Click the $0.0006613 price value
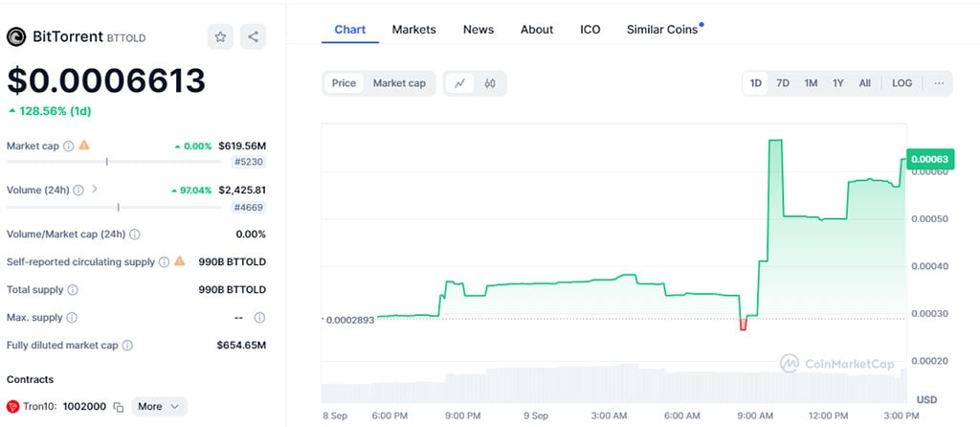The width and height of the screenshot is (980, 427). [x=106, y=80]
